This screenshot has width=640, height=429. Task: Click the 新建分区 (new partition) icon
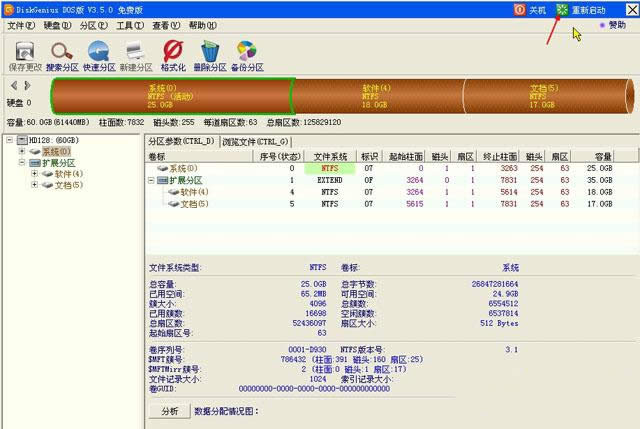coord(136,50)
